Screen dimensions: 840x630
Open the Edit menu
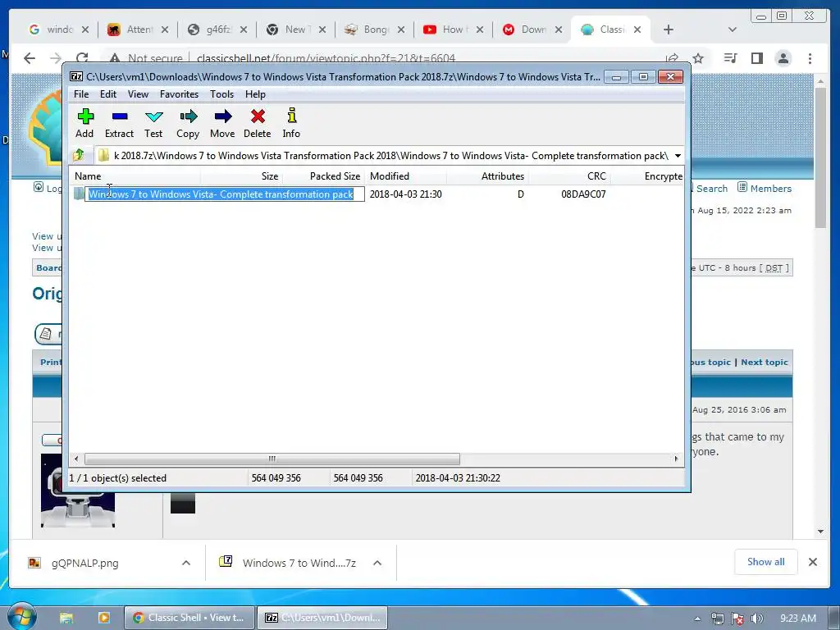[108, 94]
